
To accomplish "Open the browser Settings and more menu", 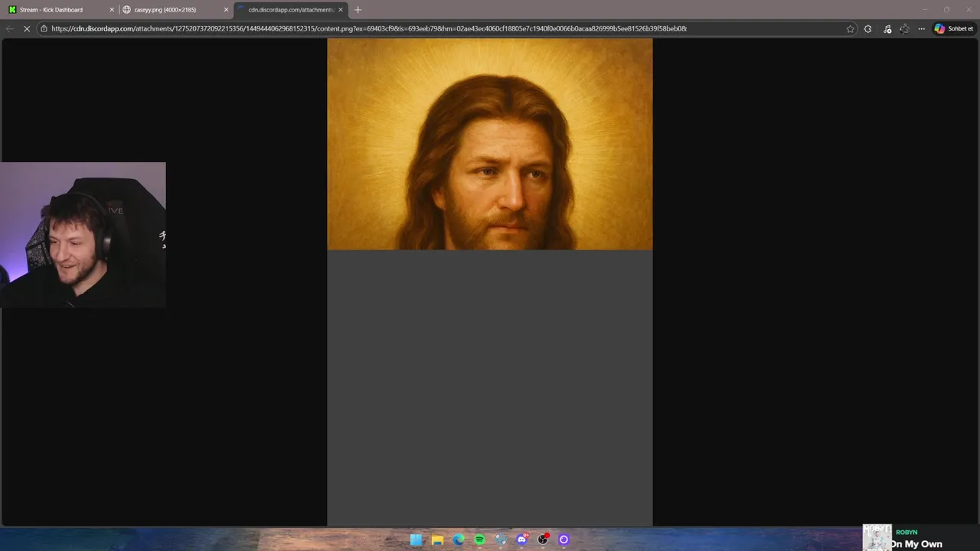I will pos(922,29).
